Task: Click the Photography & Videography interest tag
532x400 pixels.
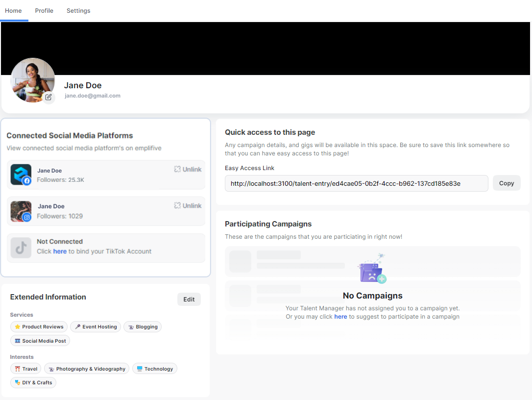Action: coord(87,369)
